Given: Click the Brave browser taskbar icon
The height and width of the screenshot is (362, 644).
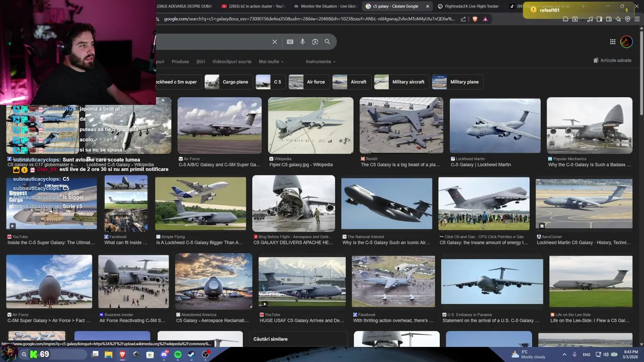Looking at the screenshot, I should [122, 354].
